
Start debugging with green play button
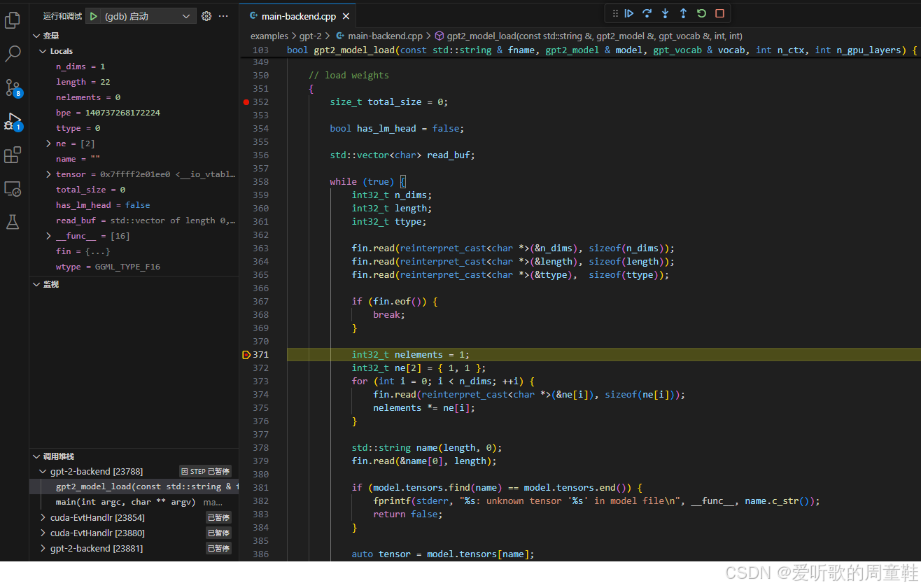(x=93, y=16)
